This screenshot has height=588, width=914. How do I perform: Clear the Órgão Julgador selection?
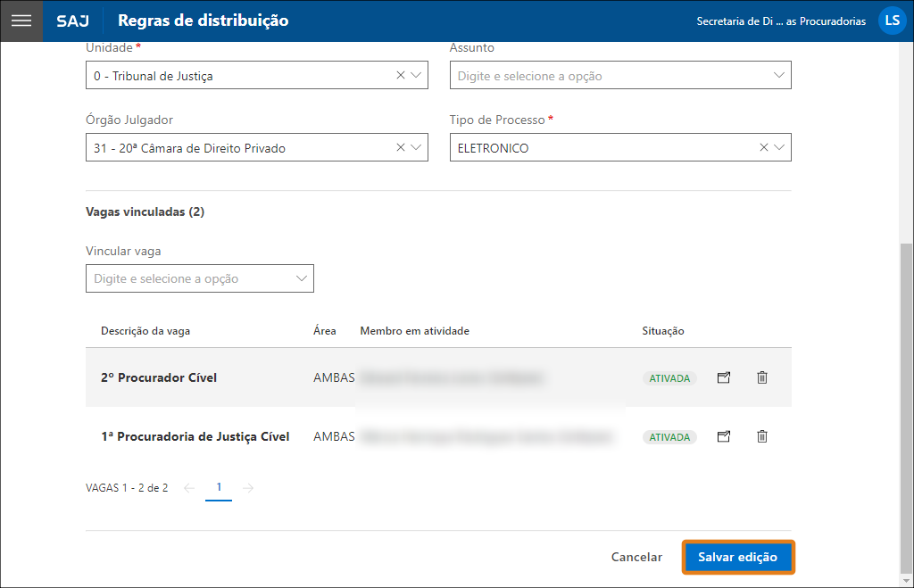[400, 146]
